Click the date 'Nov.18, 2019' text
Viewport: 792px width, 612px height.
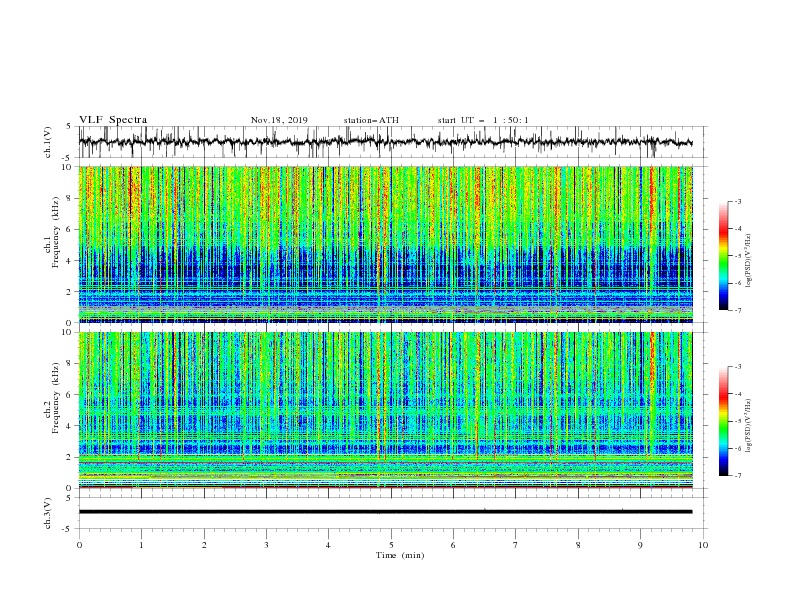point(279,120)
